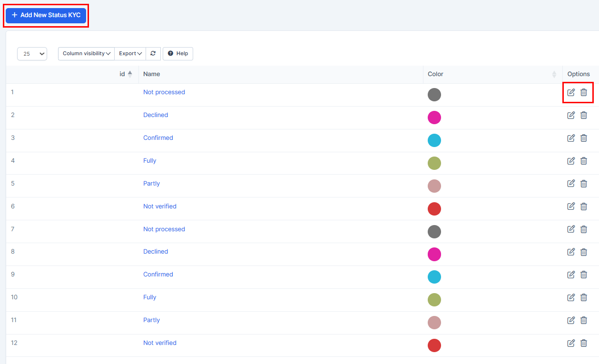599x364 pixels.
Task: Reload the table with refresh icon
Action: click(153, 54)
